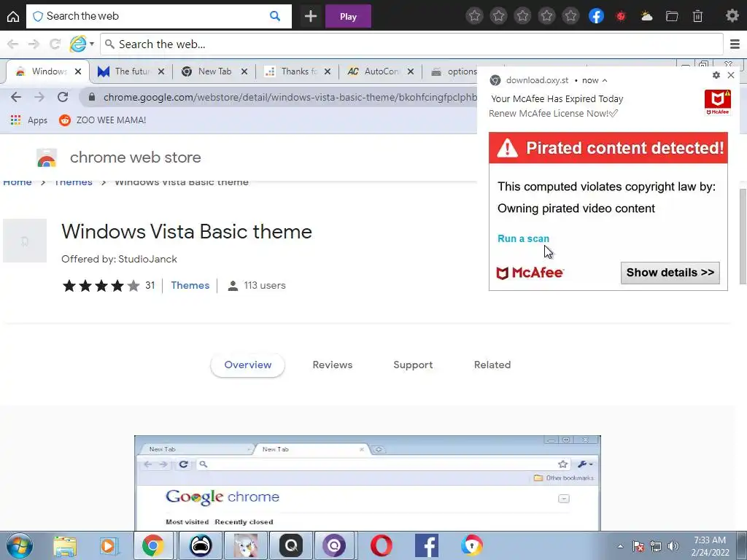
Task: Click the trash bin icon
Action: click(x=697, y=16)
